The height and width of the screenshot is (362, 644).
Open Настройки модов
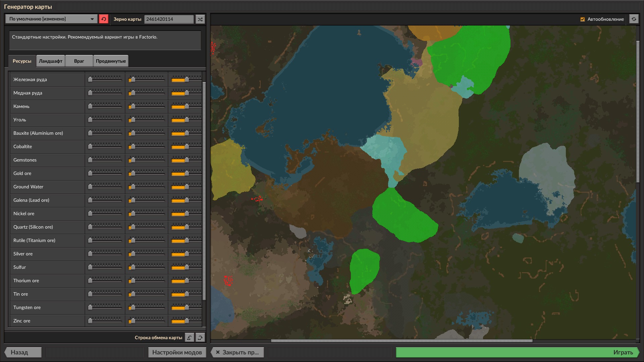coord(177,352)
